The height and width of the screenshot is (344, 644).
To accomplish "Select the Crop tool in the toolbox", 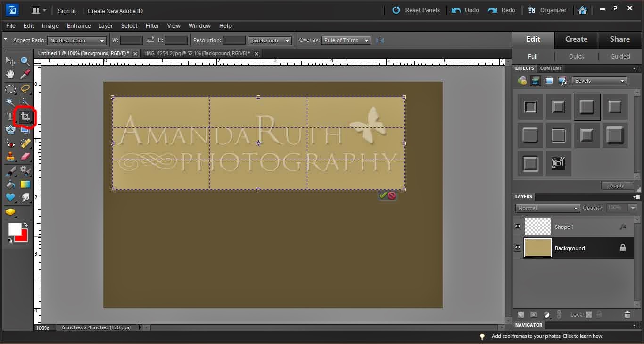I will (x=25, y=116).
